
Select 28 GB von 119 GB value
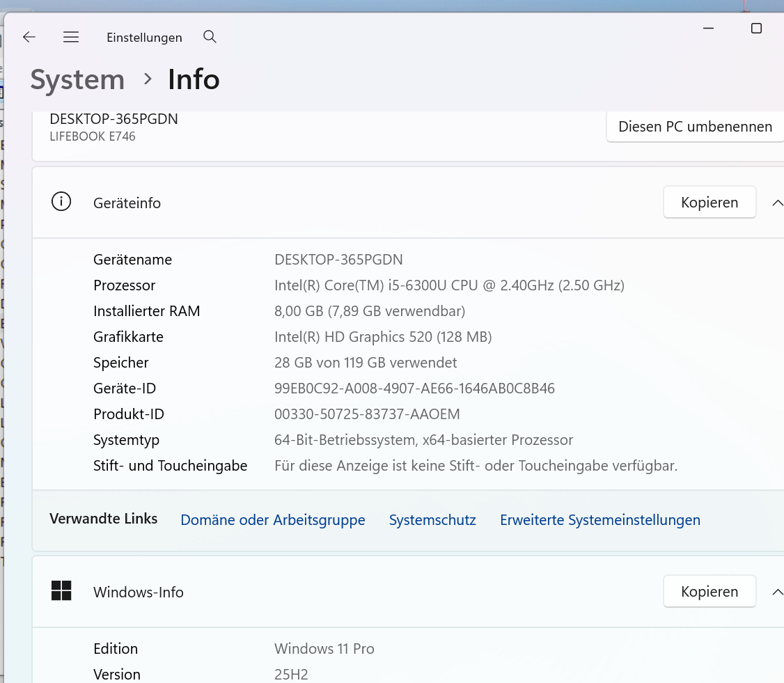366,363
